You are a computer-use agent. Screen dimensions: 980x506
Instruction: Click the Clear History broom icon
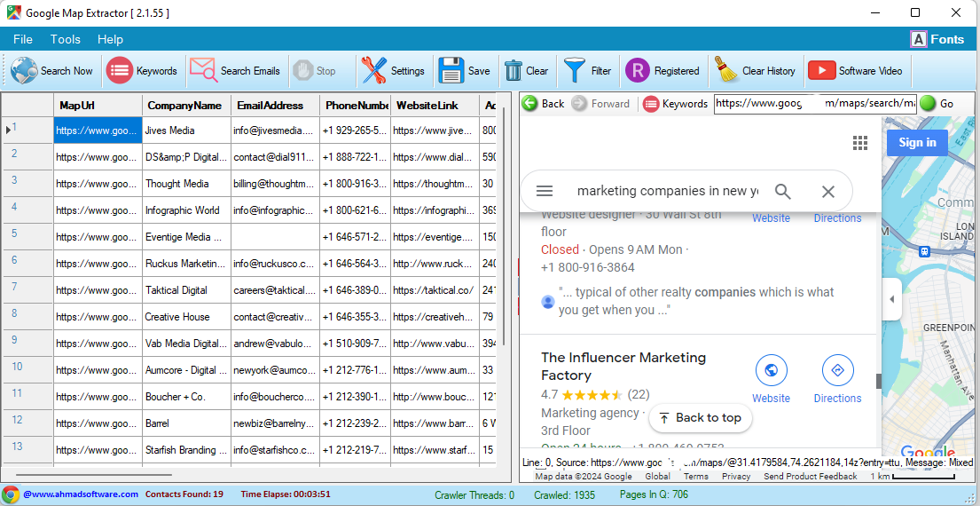726,70
